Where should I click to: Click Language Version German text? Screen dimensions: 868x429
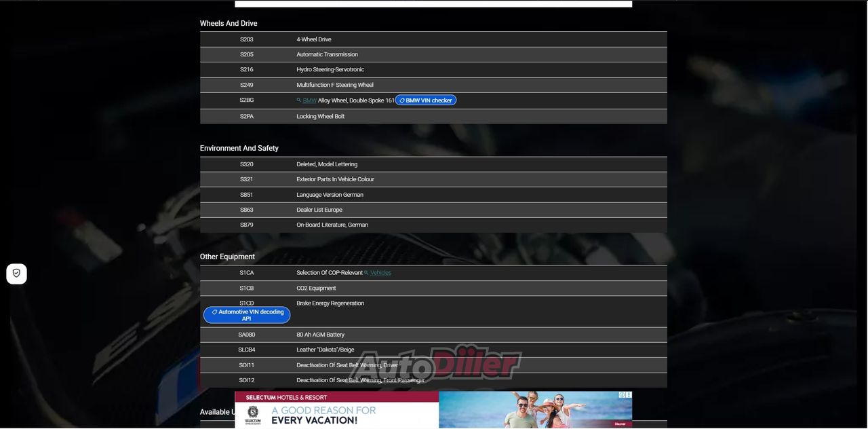coord(330,195)
